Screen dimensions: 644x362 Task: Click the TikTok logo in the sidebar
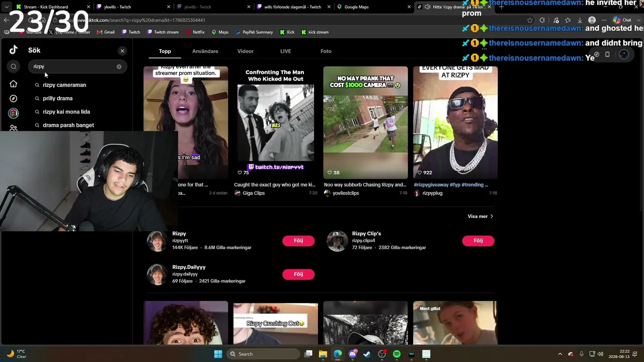14,50
